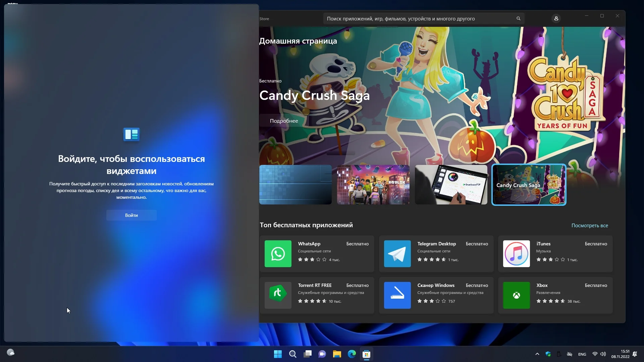Click the Войти sign-in button

point(131,215)
